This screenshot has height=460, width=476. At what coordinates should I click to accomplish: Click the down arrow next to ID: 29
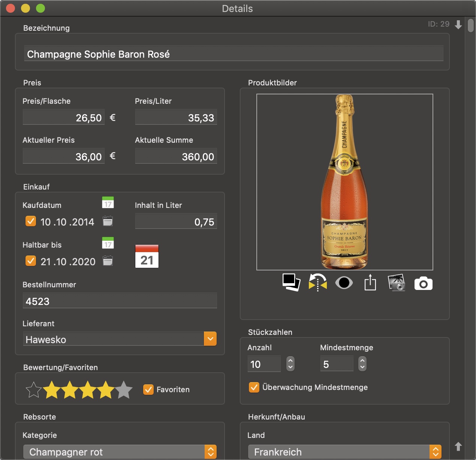point(458,25)
